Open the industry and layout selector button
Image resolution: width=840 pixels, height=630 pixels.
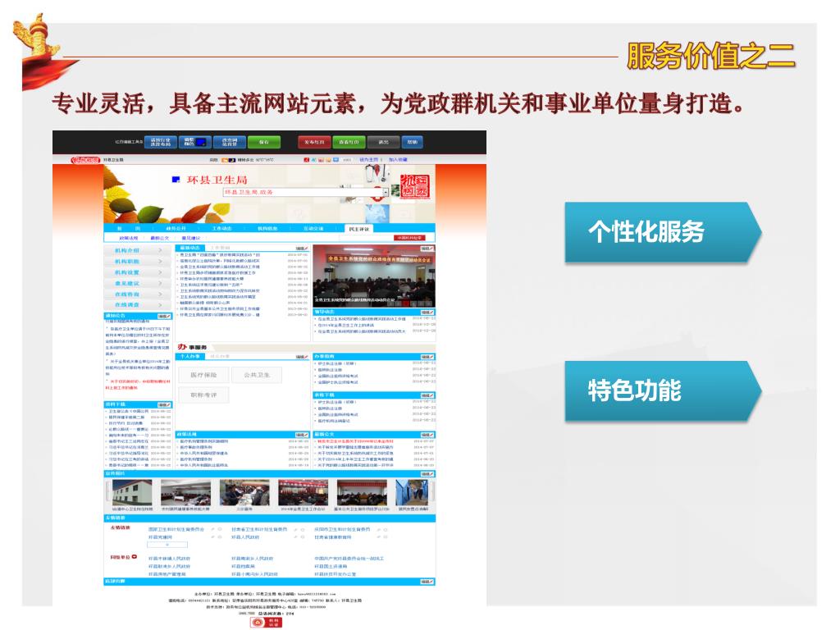pyautogui.click(x=160, y=142)
